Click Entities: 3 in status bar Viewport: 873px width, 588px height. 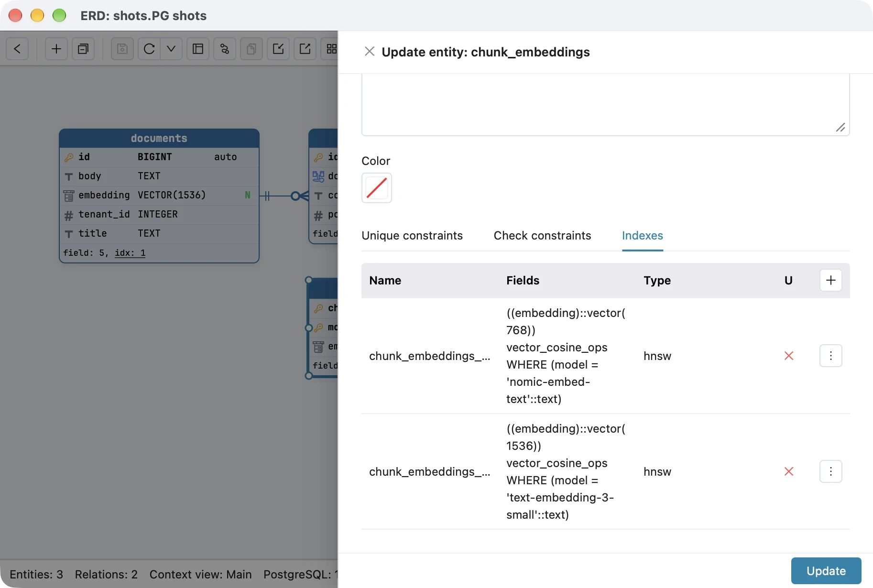tap(36, 574)
